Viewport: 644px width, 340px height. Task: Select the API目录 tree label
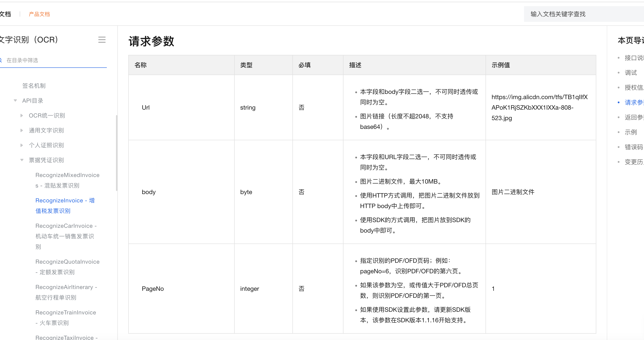click(32, 101)
